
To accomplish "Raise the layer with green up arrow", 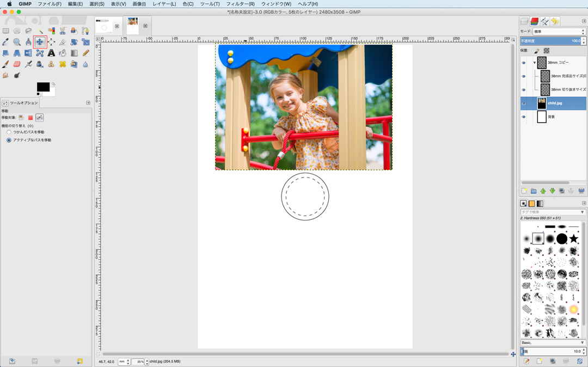I will tap(543, 191).
